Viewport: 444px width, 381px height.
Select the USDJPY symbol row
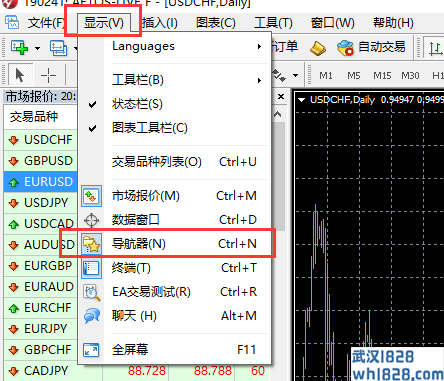click(40, 203)
